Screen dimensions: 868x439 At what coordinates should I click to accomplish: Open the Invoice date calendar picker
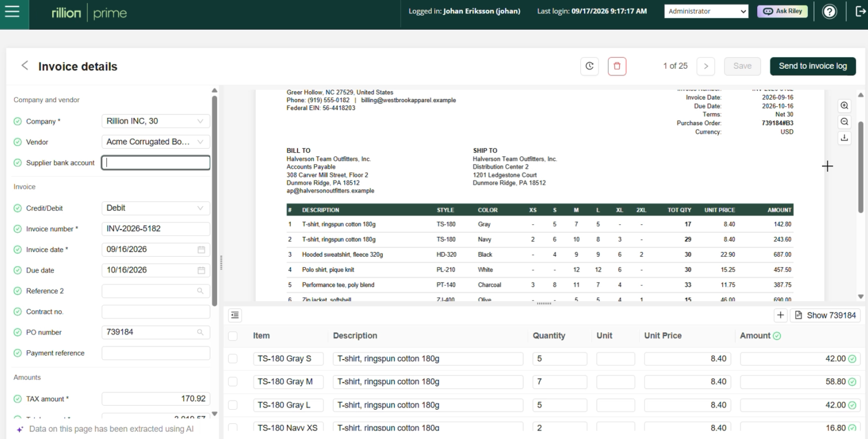(201, 250)
